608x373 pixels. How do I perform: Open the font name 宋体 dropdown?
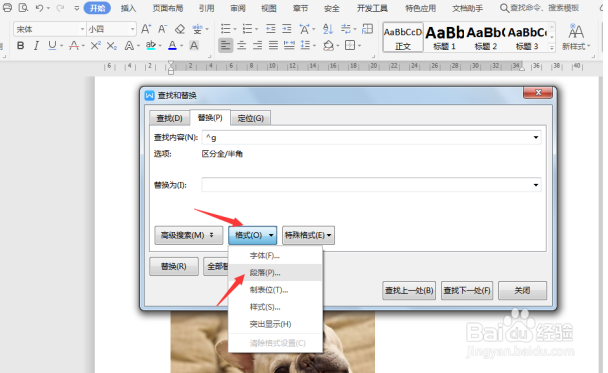82,29
